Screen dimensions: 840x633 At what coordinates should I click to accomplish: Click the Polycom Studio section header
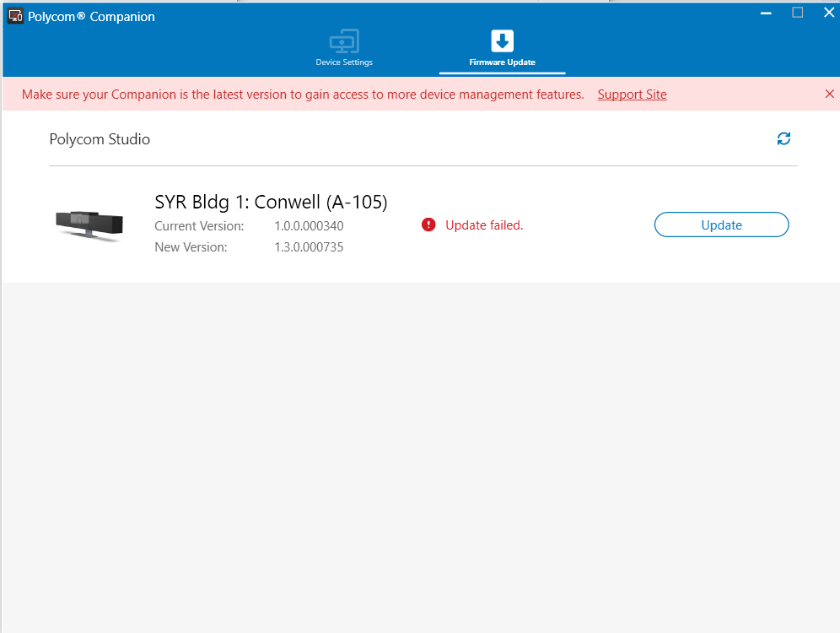coord(100,138)
